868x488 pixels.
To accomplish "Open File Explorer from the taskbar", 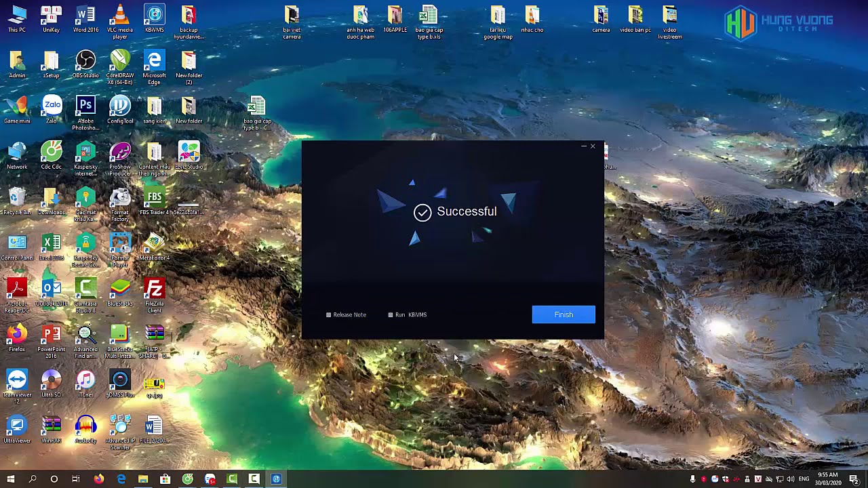I will tap(143, 479).
